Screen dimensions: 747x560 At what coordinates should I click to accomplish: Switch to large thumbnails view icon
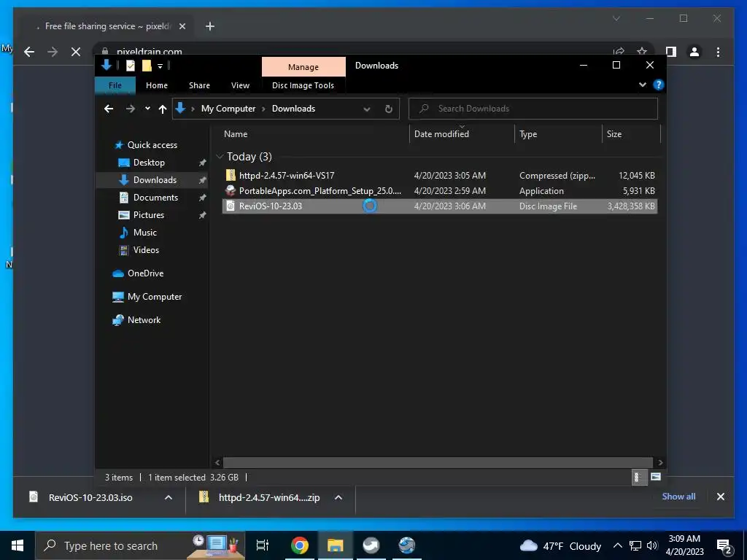pyautogui.click(x=656, y=477)
